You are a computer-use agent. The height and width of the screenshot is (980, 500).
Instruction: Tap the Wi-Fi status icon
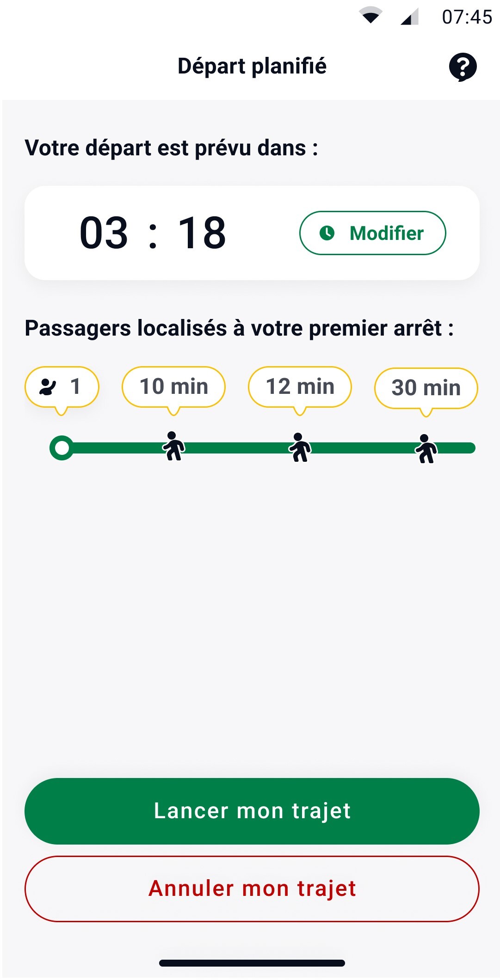tap(370, 16)
